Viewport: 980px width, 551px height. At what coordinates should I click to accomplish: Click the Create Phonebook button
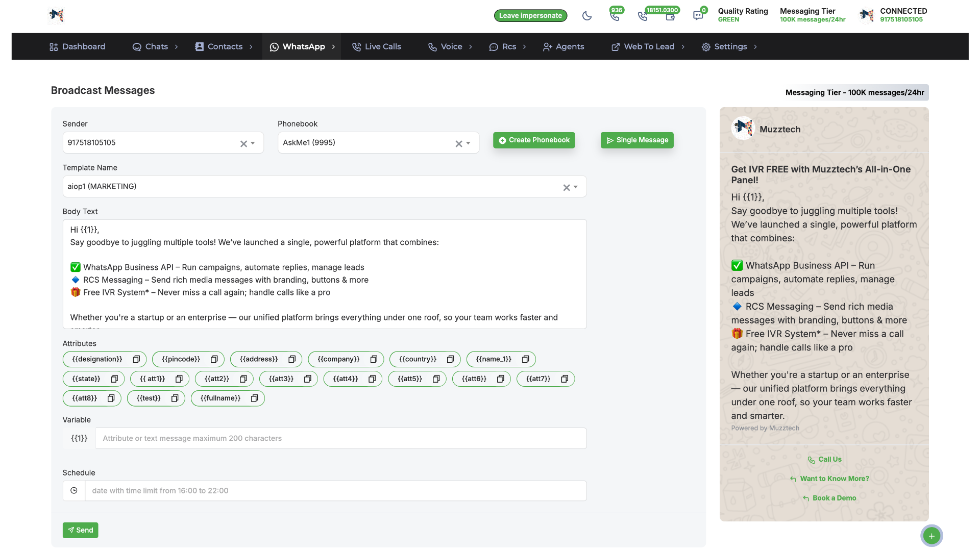(x=534, y=140)
